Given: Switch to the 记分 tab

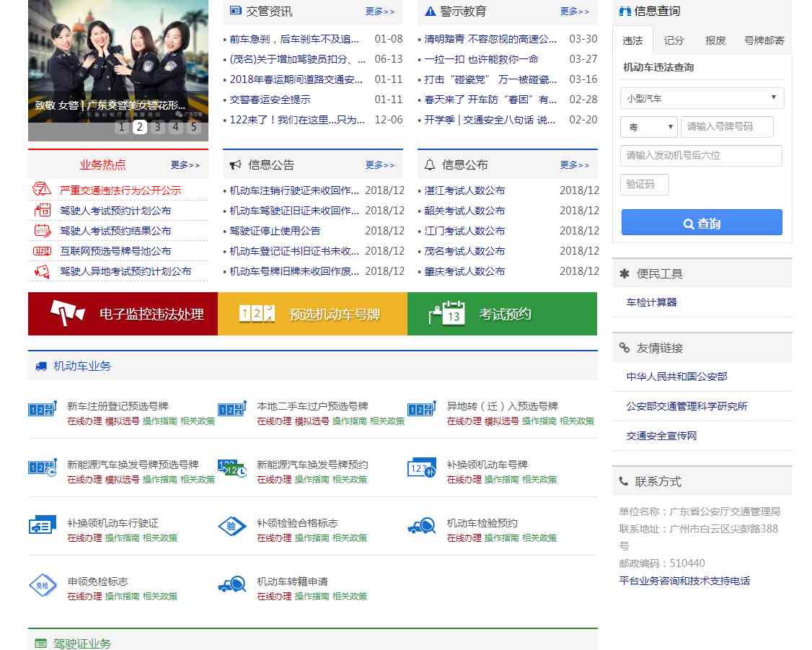Looking at the screenshot, I should tap(674, 40).
